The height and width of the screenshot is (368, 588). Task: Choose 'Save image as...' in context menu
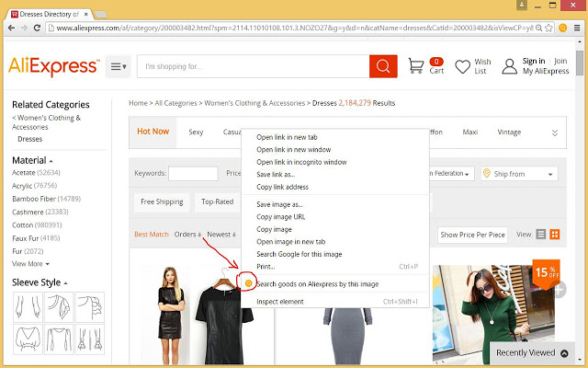coord(278,204)
